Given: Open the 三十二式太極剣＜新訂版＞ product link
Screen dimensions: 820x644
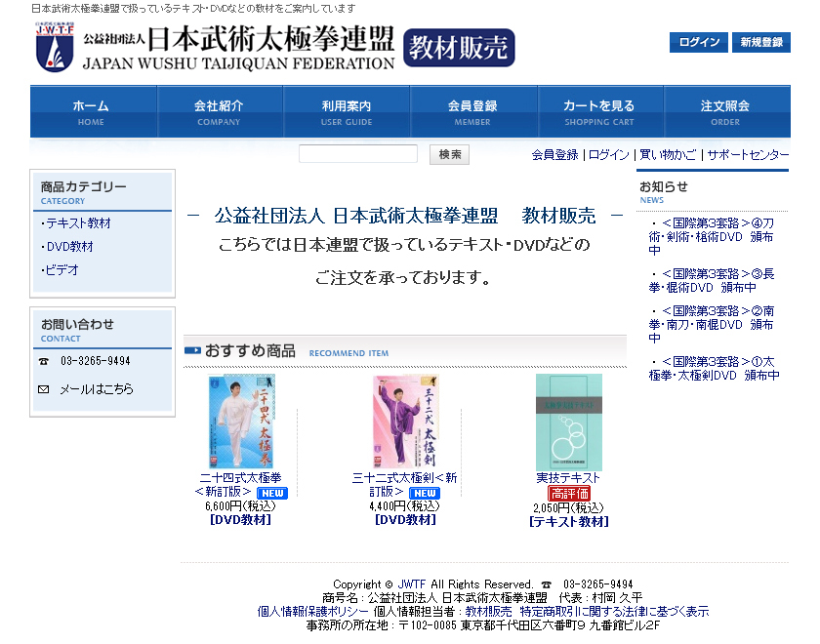Looking at the screenshot, I should [x=404, y=485].
